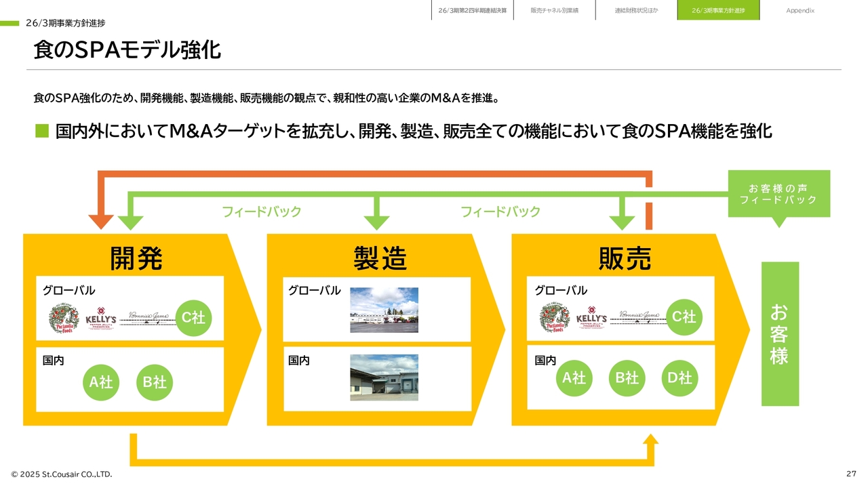Click the green square bullet before 国内外において
Viewport: 868px width, 488px height.
[42, 131]
